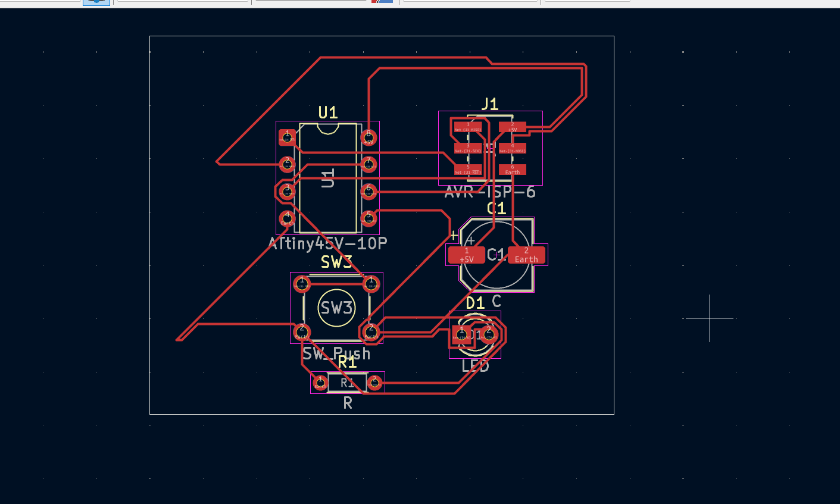Select J1 pad 1 MISO net

pyautogui.click(x=468, y=127)
